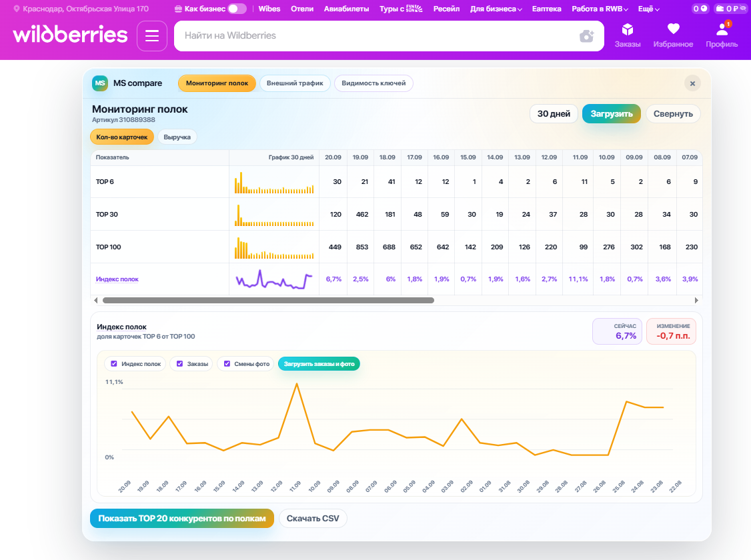Click the TOP 100 sparkline chart
This screenshot has width=751, height=560.
click(x=274, y=247)
